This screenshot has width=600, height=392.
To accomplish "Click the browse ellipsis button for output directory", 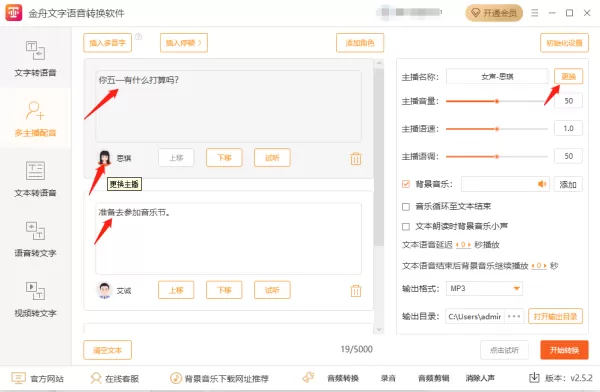I will 514,316.
